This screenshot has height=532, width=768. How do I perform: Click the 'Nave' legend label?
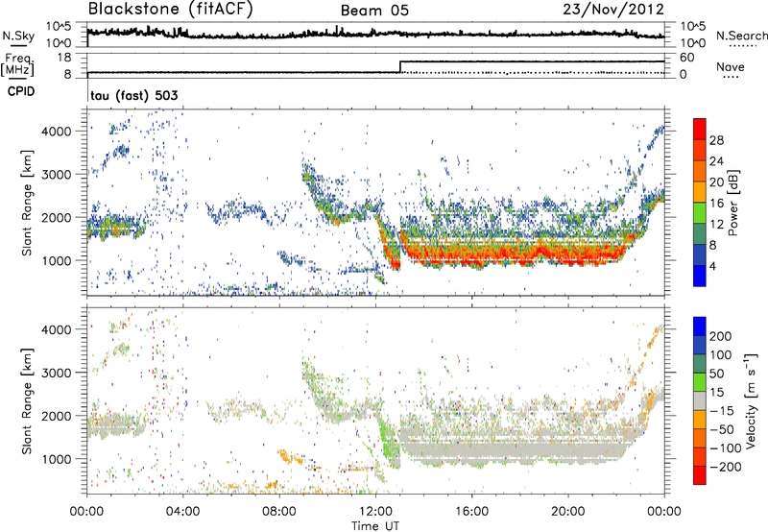(x=731, y=67)
